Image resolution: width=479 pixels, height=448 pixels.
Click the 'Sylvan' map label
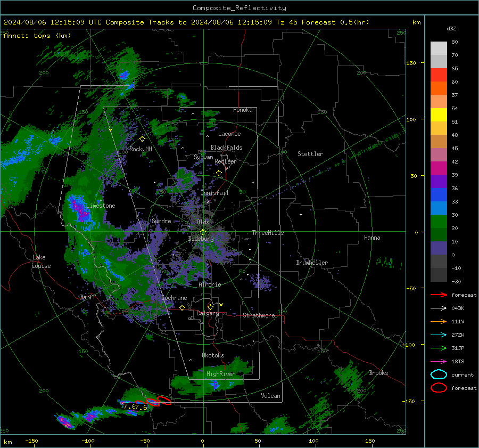click(203, 157)
